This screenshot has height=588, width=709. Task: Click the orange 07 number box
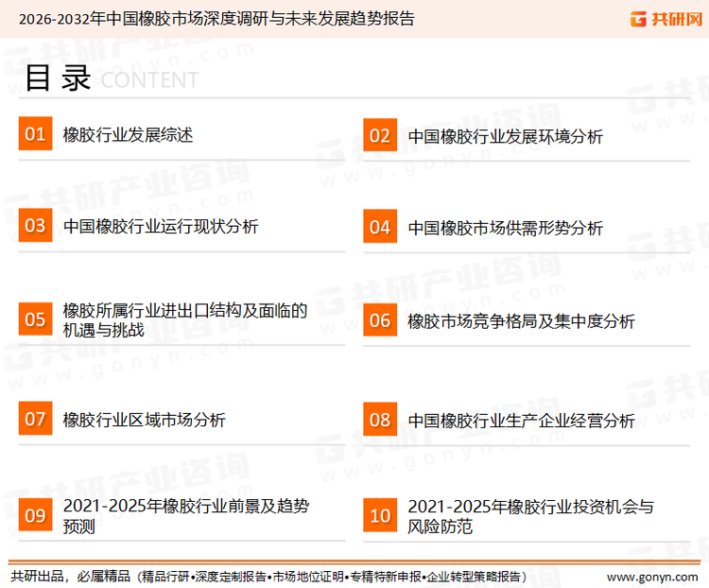(35, 418)
